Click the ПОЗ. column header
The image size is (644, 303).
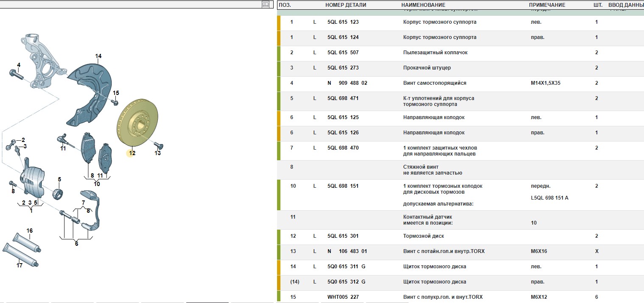coord(285,5)
